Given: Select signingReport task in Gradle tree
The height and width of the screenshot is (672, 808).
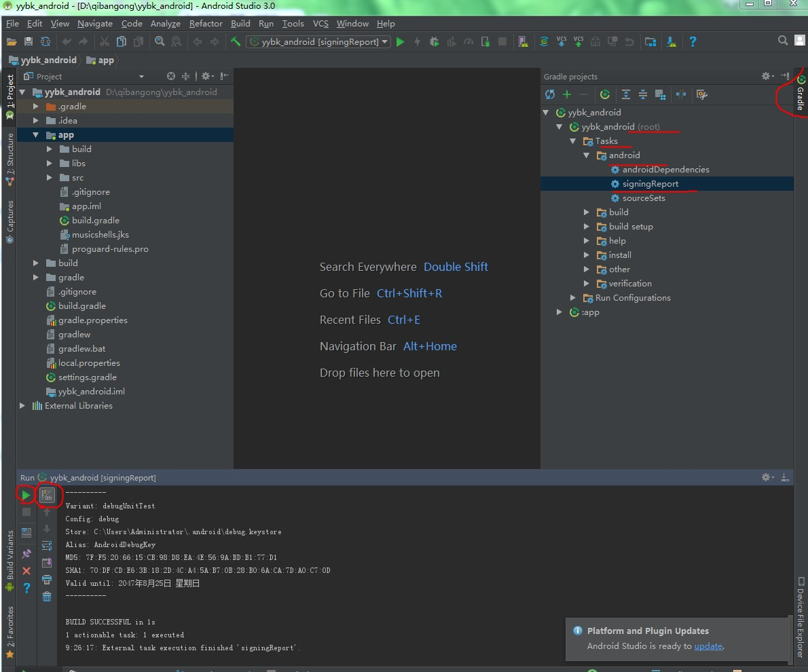Looking at the screenshot, I should 650,184.
